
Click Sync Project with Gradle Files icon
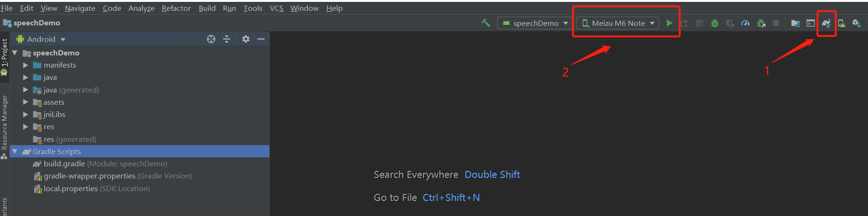(826, 23)
